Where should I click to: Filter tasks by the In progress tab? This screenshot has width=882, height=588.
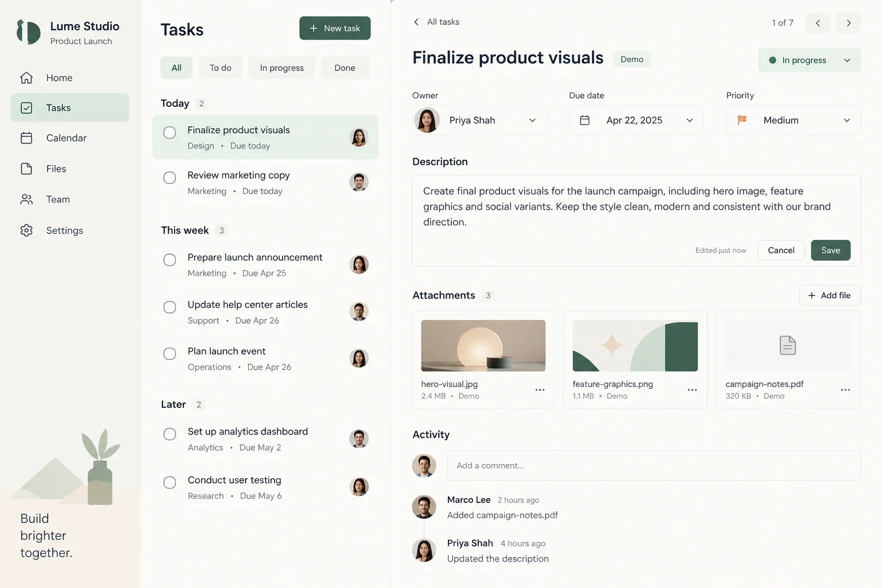click(x=282, y=68)
